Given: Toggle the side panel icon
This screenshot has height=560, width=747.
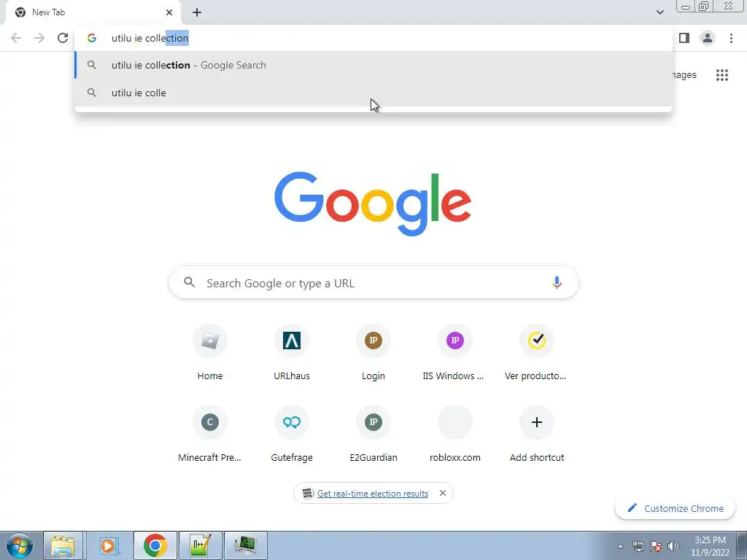Looking at the screenshot, I should point(684,38).
